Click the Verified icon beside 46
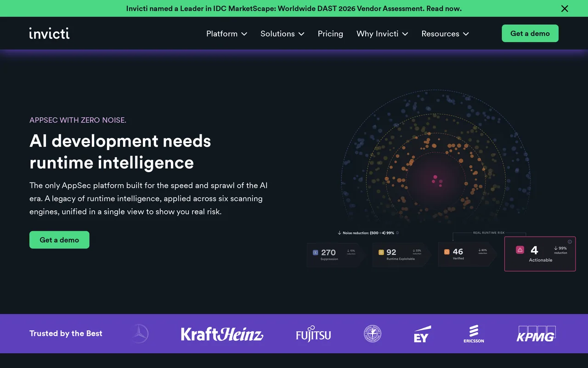Viewport: 588px width, 368px height. [x=447, y=252]
